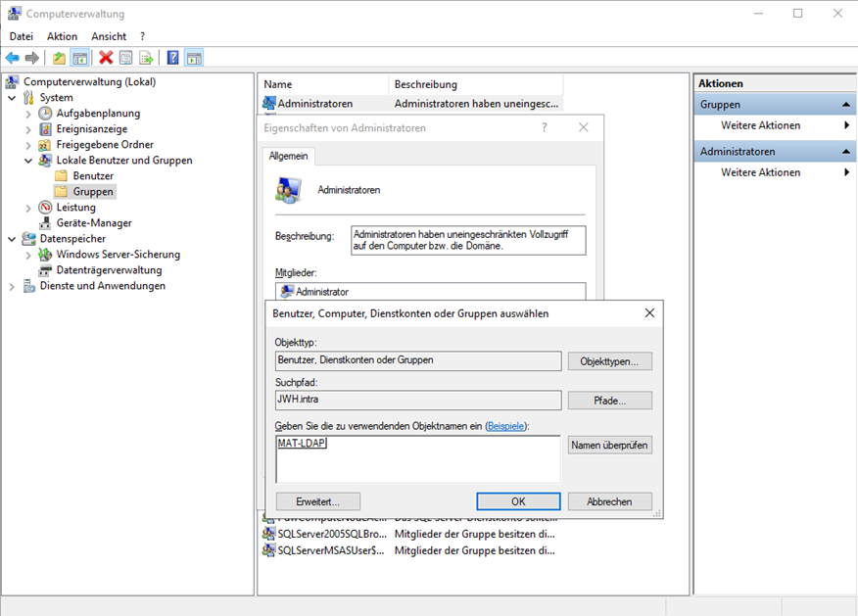Toggle the console tree pane icon
Viewport: 858px width, 616px height.
(80, 58)
